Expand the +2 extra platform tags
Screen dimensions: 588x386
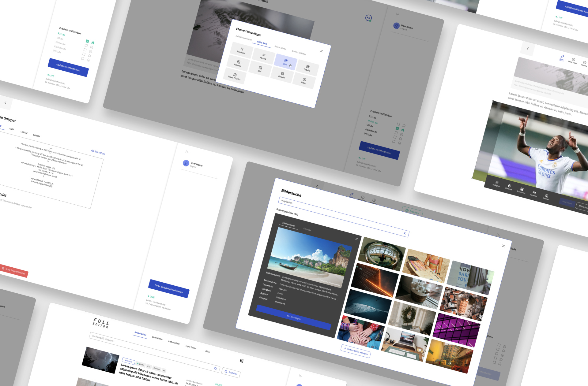click(x=164, y=370)
